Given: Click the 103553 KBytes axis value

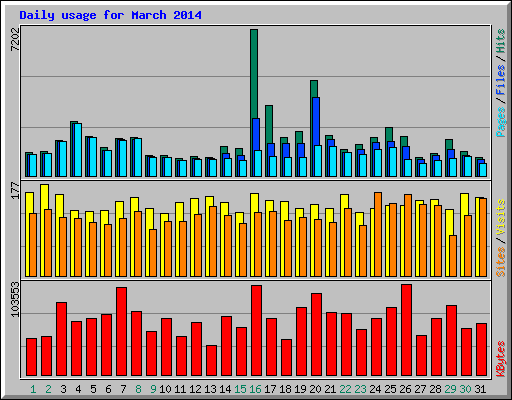Looking at the screenshot, I should coord(16,299).
